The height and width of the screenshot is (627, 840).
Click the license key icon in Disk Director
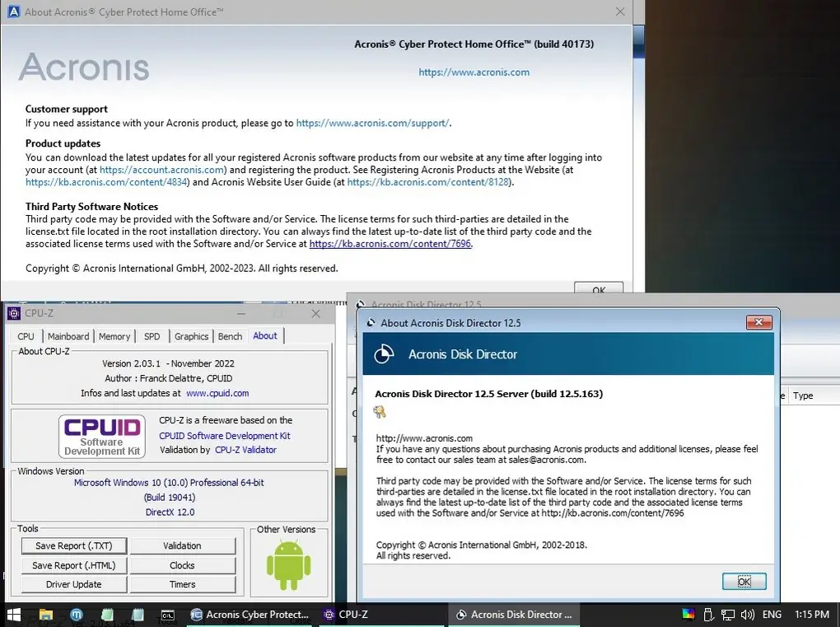coord(380,412)
